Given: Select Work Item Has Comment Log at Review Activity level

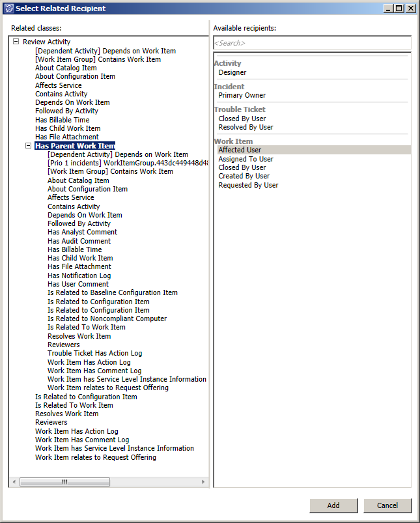Looking at the screenshot, I should (82, 440).
